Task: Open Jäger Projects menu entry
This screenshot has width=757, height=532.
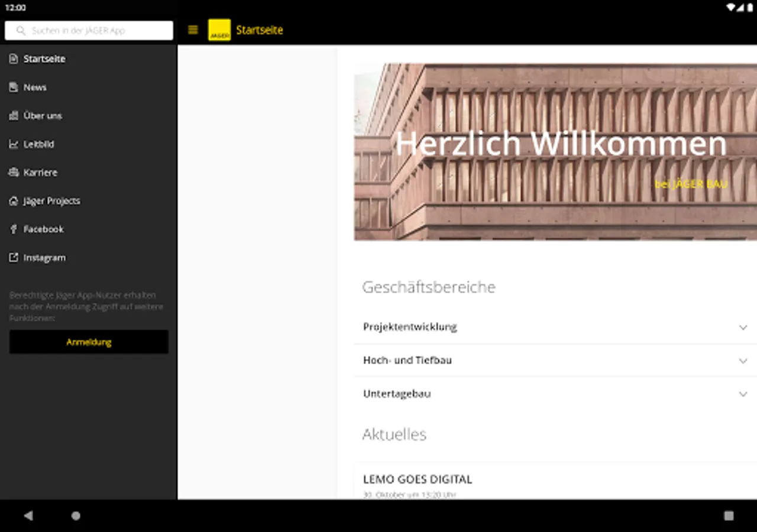Action: pyautogui.click(x=89, y=201)
